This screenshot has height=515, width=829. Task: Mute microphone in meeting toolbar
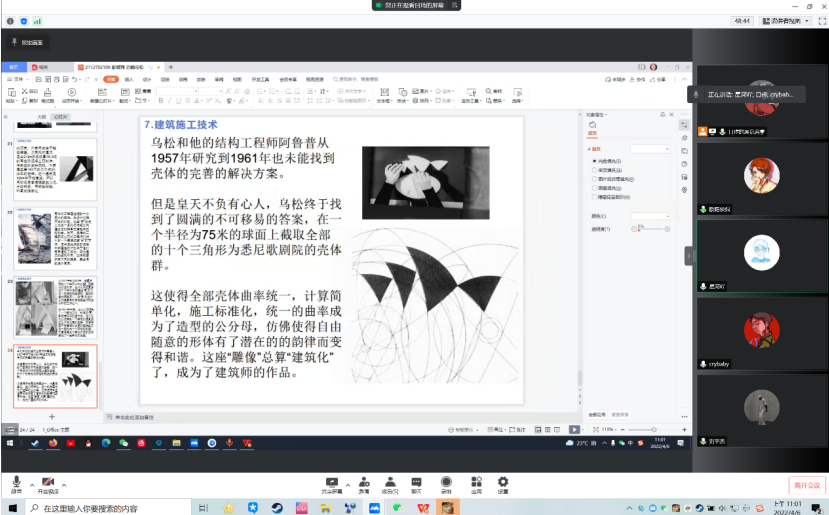coord(16,484)
